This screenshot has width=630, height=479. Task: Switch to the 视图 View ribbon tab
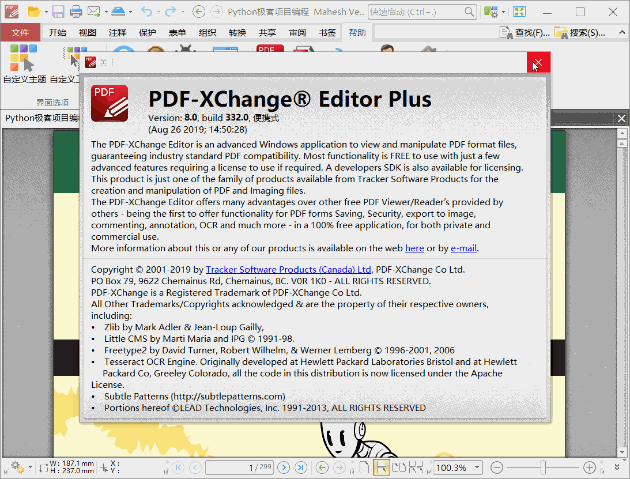87,33
